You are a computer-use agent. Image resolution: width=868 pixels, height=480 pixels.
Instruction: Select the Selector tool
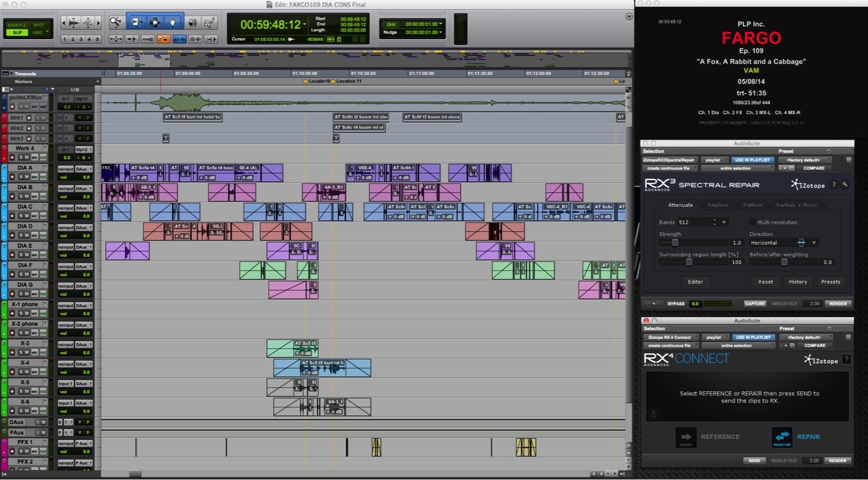[156, 23]
